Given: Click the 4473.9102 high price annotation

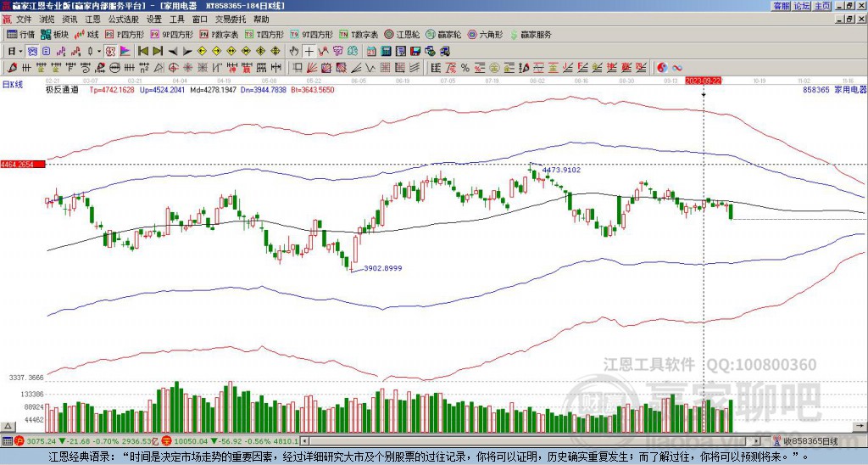Looking at the screenshot, I should coord(561,170).
